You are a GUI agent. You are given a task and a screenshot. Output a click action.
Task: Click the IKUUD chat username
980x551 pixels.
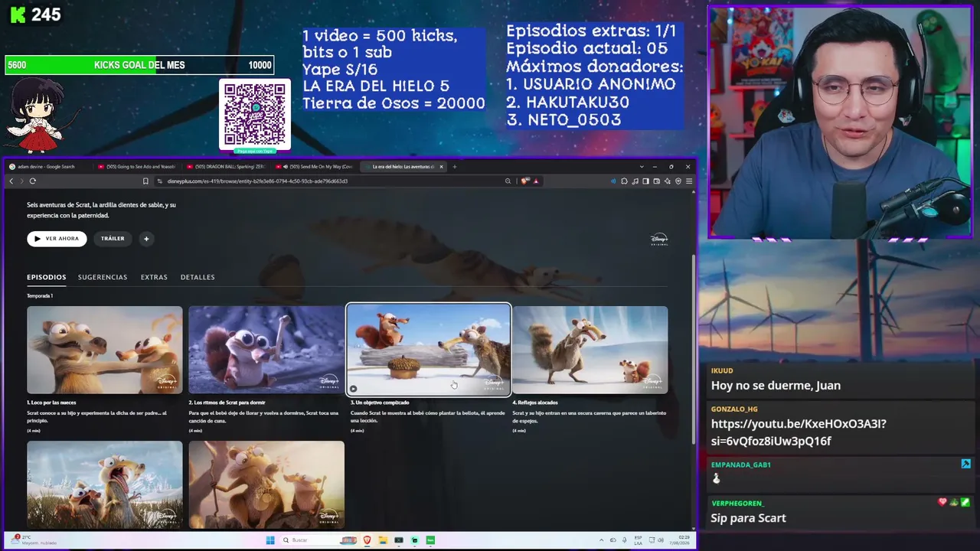click(722, 371)
